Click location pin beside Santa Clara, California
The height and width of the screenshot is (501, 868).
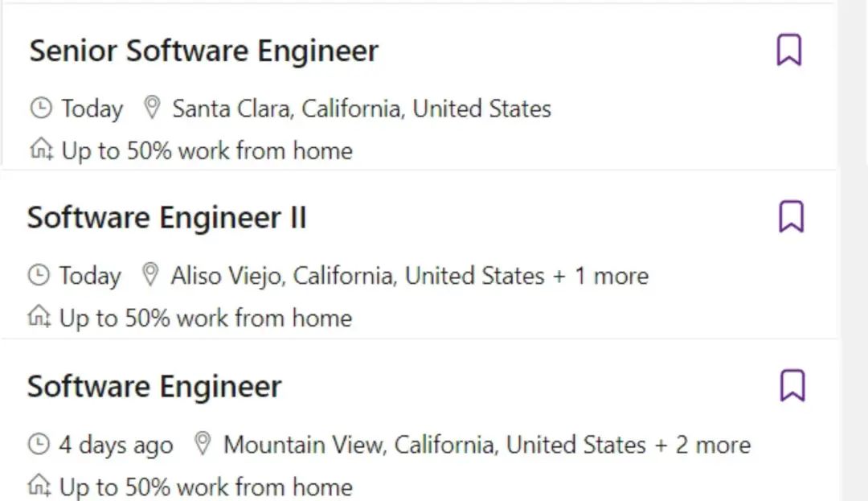(x=152, y=108)
